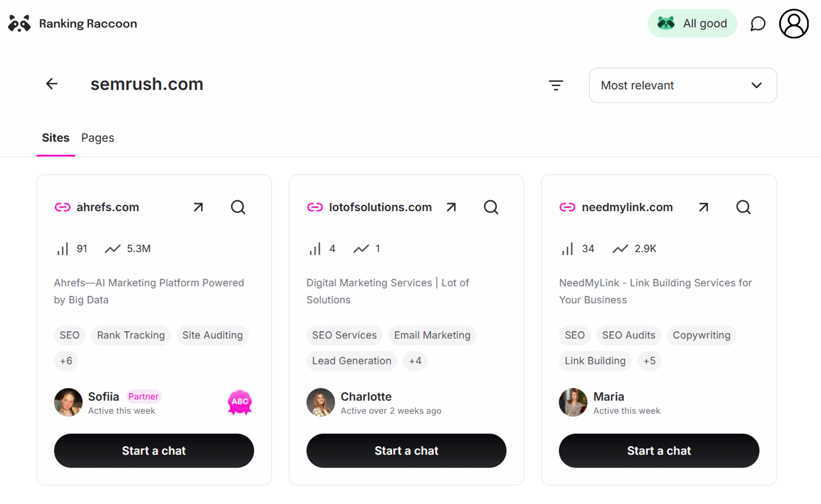821x504 pixels.
Task: Click the All good status pill
Action: click(692, 23)
